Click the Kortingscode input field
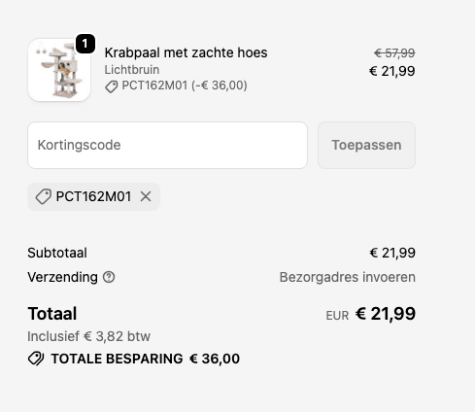 click(x=167, y=145)
